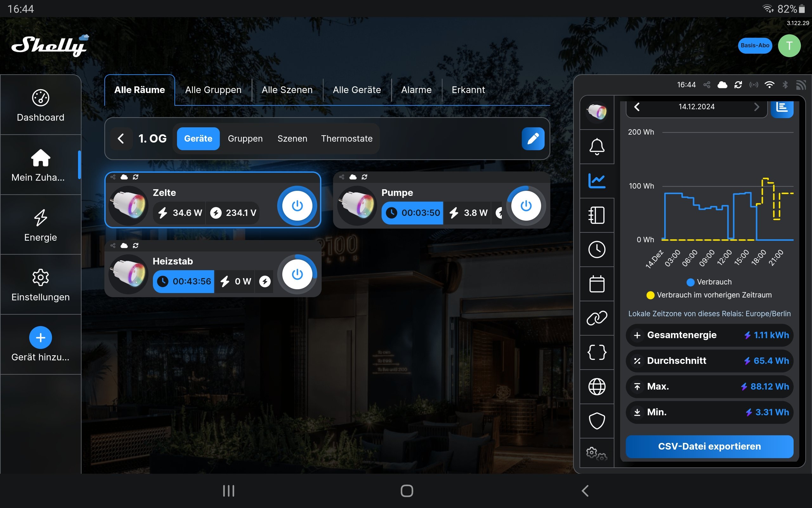The height and width of the screenshot is (508, 812).
Task: Click Heizstab power reading 0 W
Action: 235,281
